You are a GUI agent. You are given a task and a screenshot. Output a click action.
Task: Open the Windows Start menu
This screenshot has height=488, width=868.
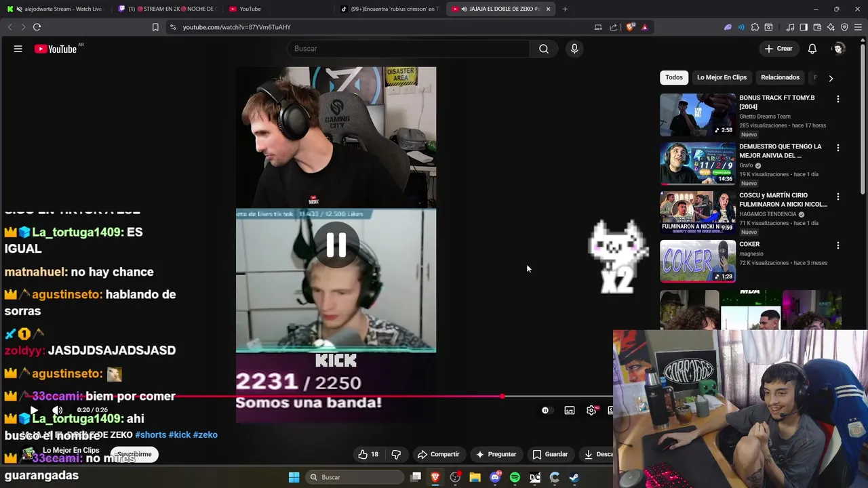(x=294, y=477)
